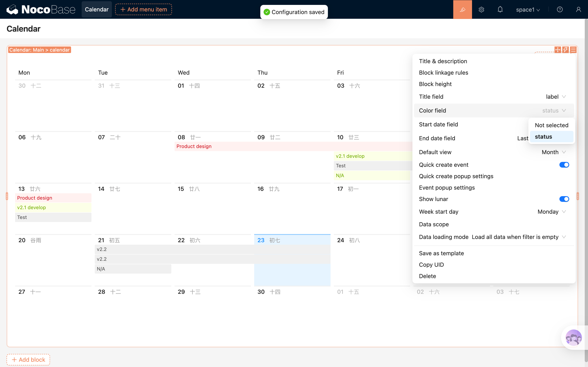The height and width of the screenshot is (367, 588).
Task: Open the notifications bell
Action: pyautogui.click(x=500, y=9)
